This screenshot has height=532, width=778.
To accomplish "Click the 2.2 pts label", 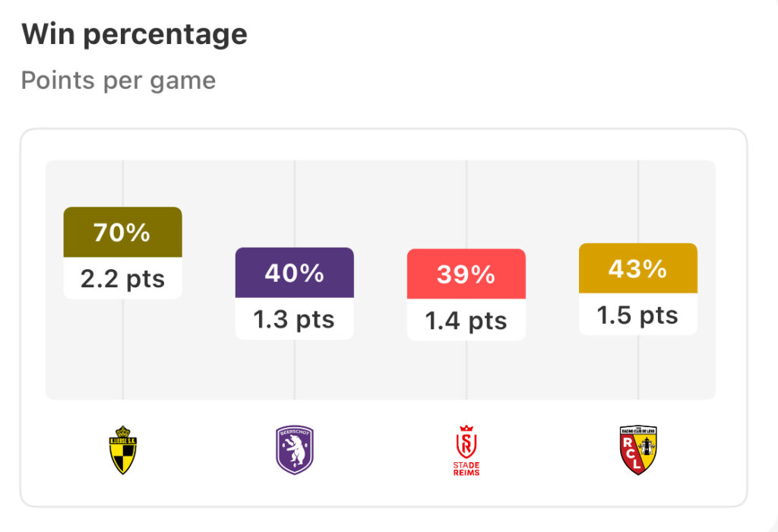I will pos(122,278).
